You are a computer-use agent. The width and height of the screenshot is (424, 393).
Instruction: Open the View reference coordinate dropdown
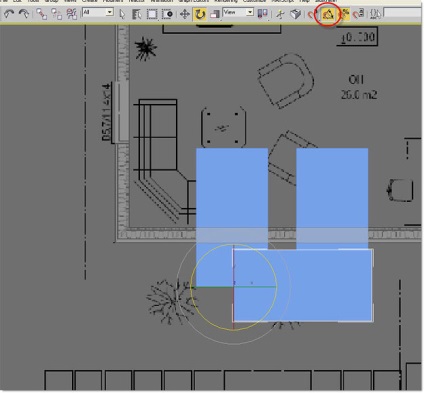238,13
